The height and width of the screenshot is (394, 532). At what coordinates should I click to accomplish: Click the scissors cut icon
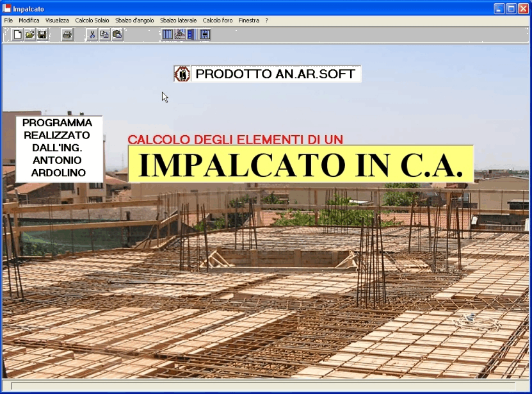point(92,35)
